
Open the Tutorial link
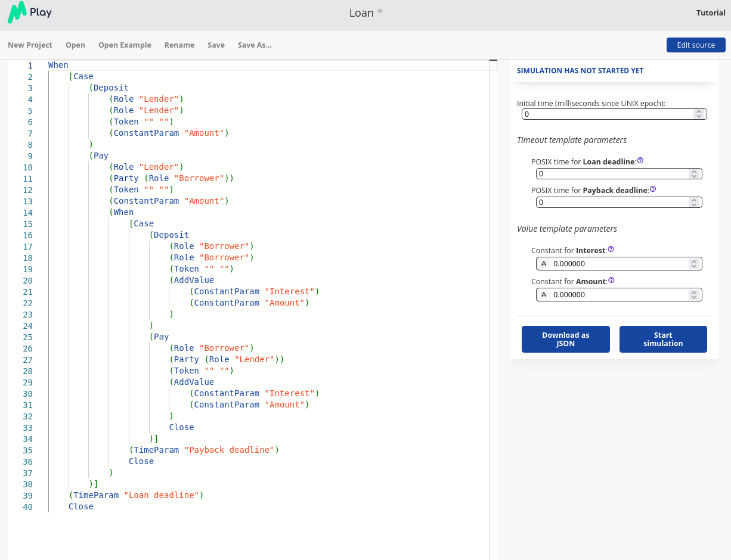coord(711,13)
